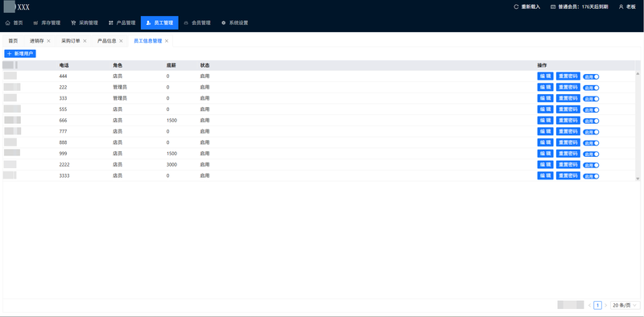Close the 员工信息管理 tab
644x317 pixels.
pos(167,41)
